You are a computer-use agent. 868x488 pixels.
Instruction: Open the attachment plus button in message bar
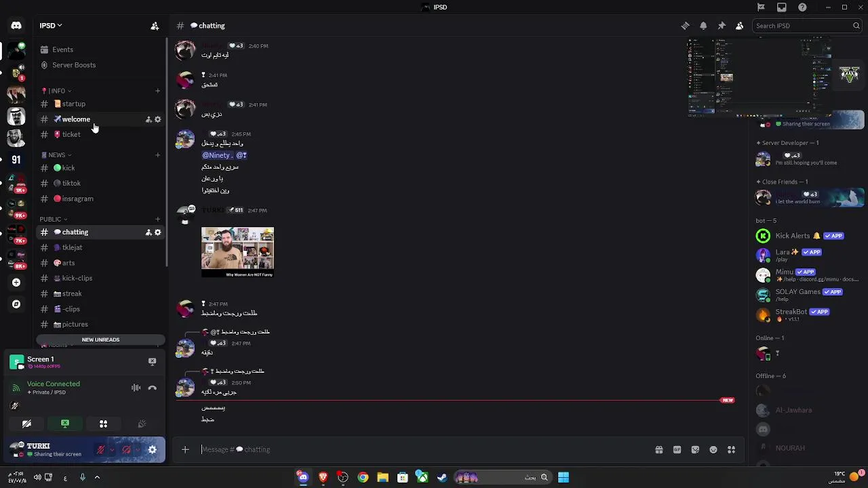[x=185, y=449]
